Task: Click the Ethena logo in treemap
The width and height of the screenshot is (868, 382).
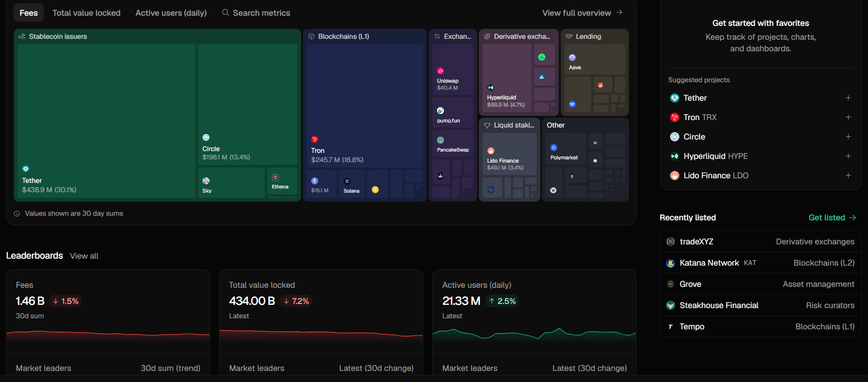Action: click(275, 177)
